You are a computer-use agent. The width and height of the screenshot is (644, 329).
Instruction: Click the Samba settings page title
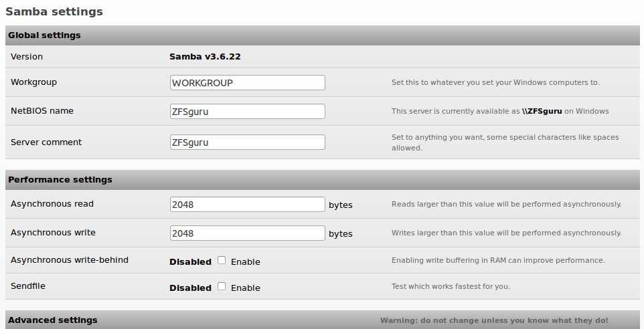pyautogui.click(x=54, y=11)
